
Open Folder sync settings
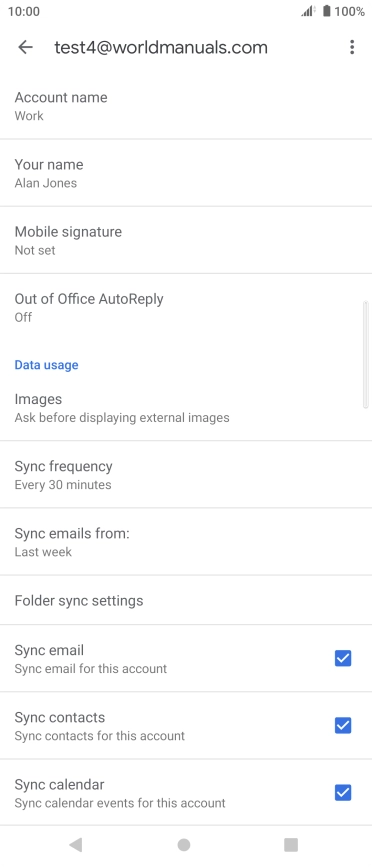pos(186,601)
